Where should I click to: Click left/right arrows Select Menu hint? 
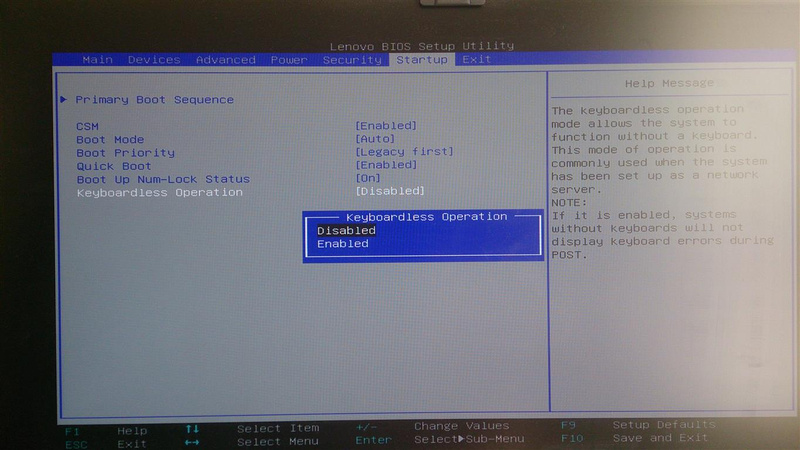pyautogui.click(x=251, y=442)
